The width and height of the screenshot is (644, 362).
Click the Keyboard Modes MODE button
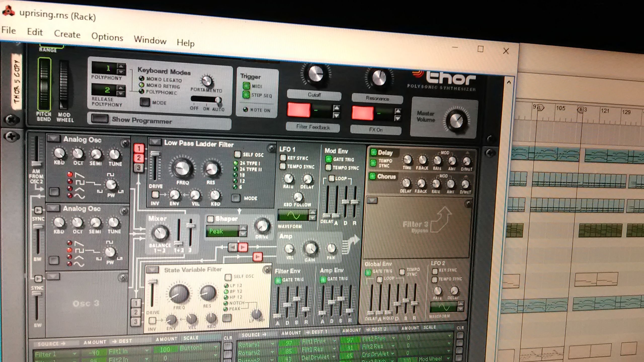[x=145, y=102]
